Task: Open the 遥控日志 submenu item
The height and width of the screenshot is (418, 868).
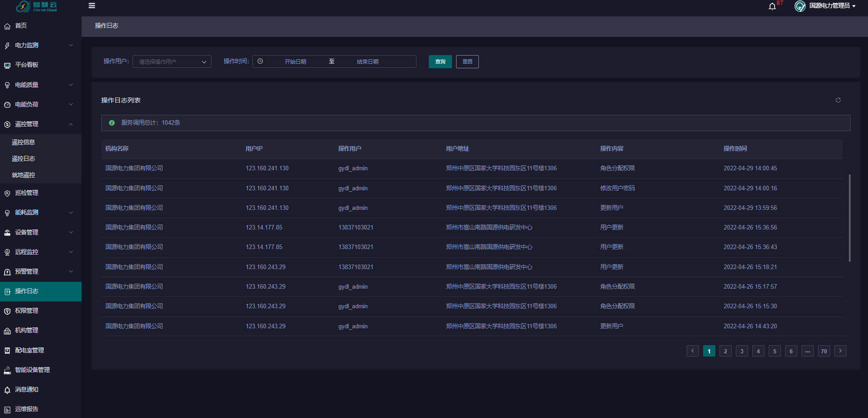Action: pyautogui.click(x=23, y=158)
